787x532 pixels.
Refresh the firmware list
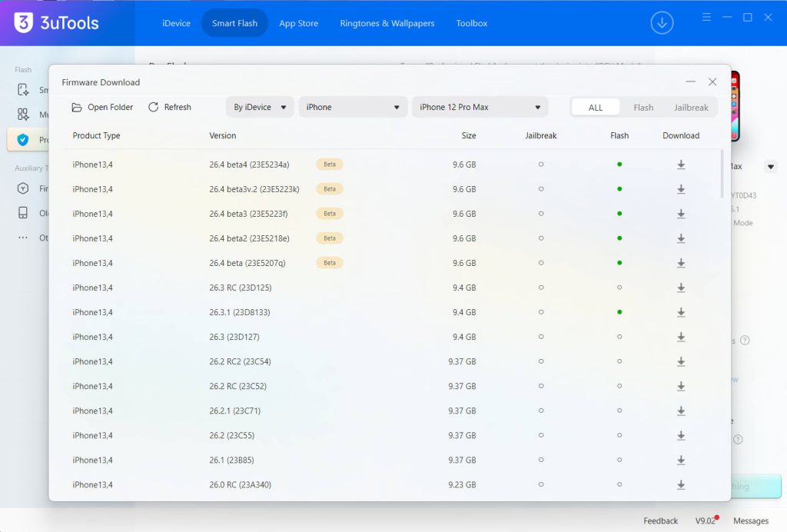170,107
